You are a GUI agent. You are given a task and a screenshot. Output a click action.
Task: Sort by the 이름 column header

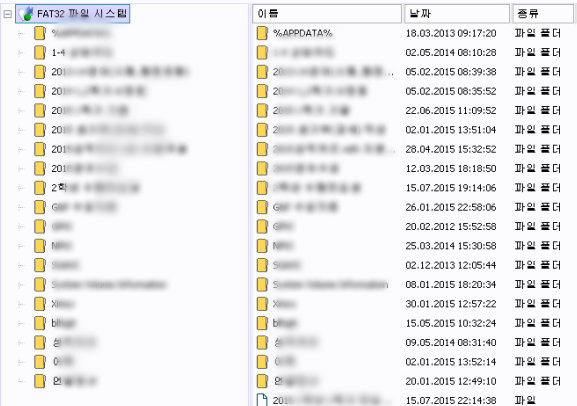(327, 14)
